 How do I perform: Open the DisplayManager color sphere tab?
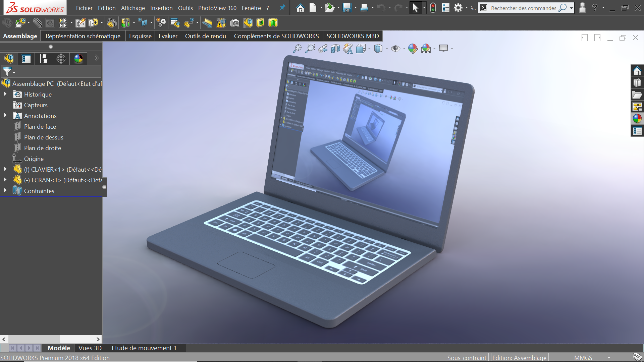point(78,59)
